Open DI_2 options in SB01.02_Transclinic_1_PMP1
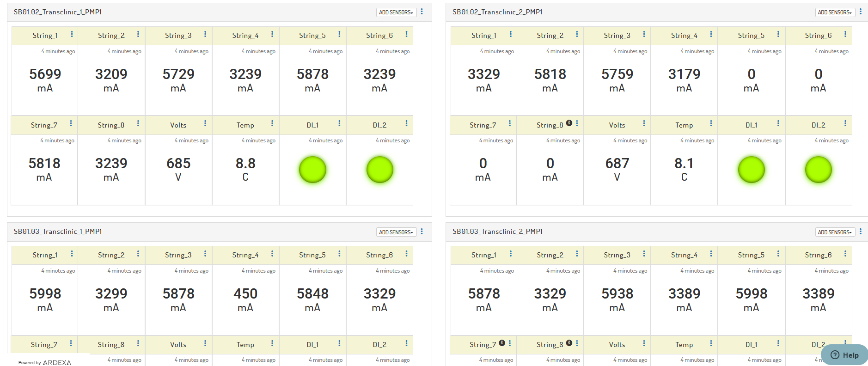The image size is (868, 366). (x=406, y=123)
